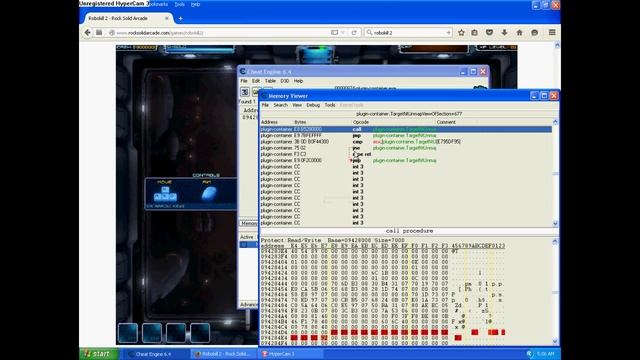Click Cheat Engine Memory view button
Viewport: 640px width, 360px height.
point(249,223)
